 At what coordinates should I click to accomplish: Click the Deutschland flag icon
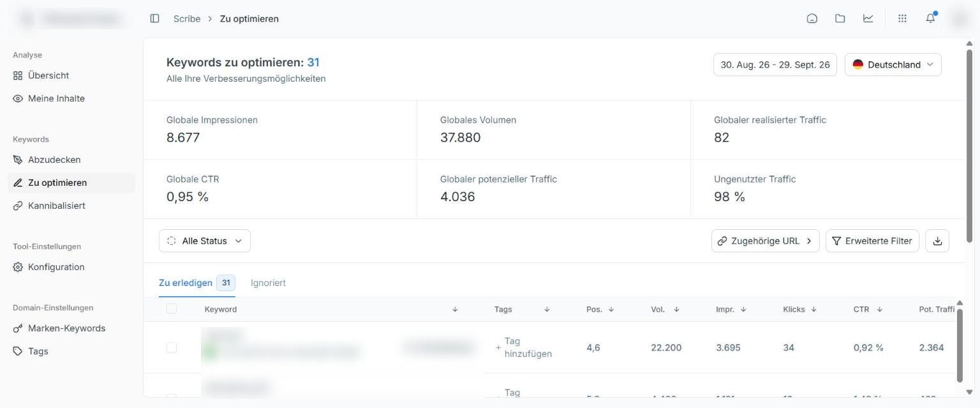click(x=858, y=64)
